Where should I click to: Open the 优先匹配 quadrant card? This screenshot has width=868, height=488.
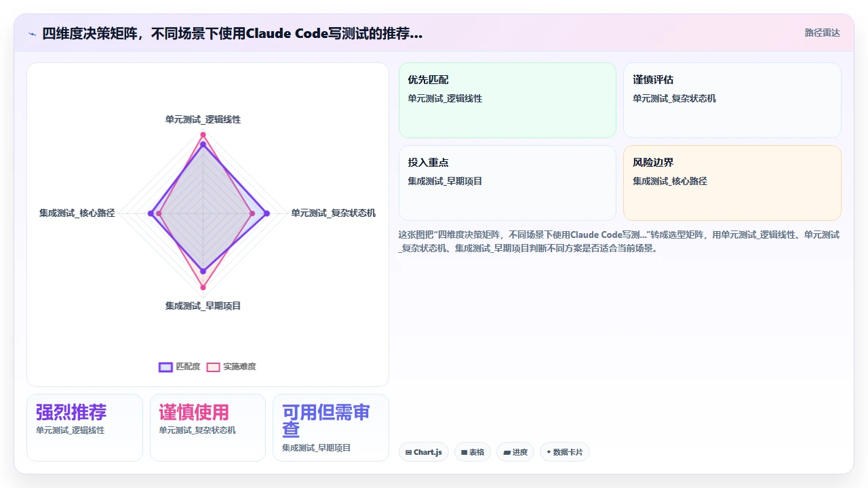pyautogui.click(x=507, y=100)
